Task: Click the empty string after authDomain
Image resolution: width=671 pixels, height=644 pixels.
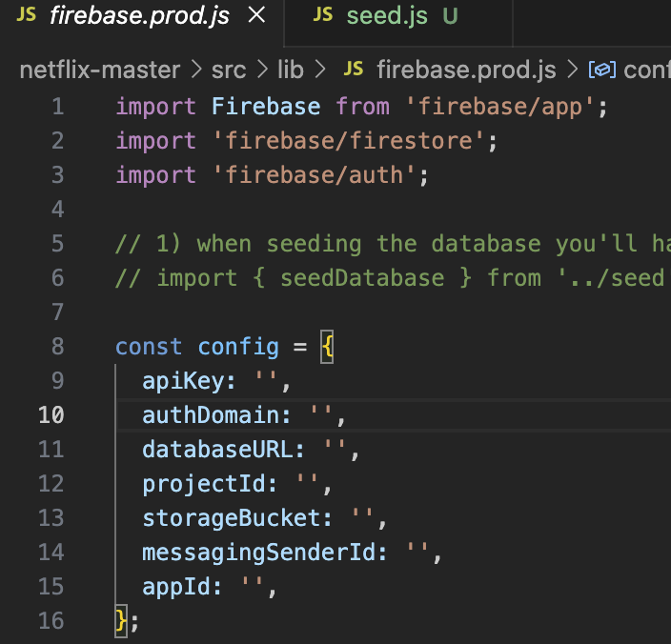Action: pyautogui.click(x=321, y=411)
